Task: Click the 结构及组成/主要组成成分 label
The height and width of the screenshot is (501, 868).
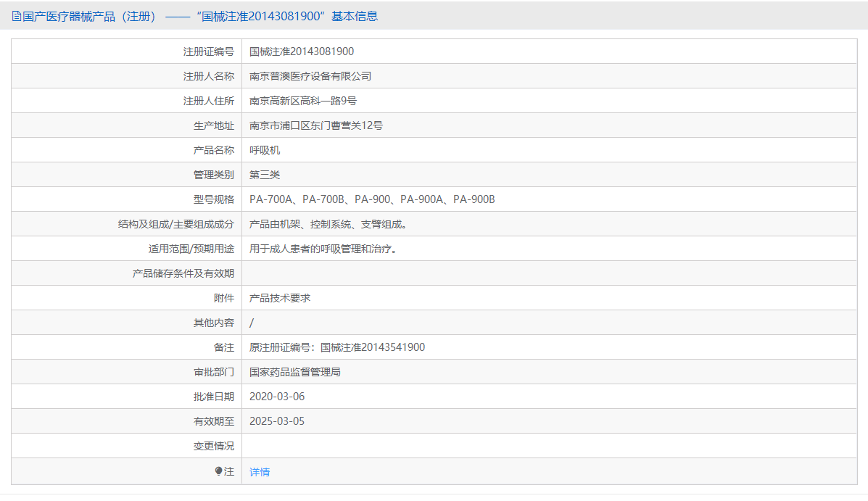Action: [176, 224]
